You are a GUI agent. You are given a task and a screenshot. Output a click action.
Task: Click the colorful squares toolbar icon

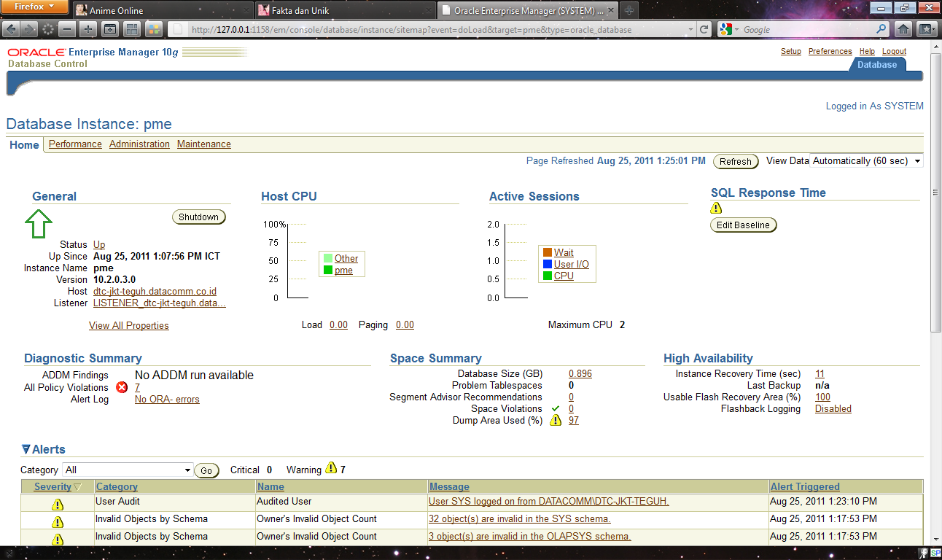(153, 30)
